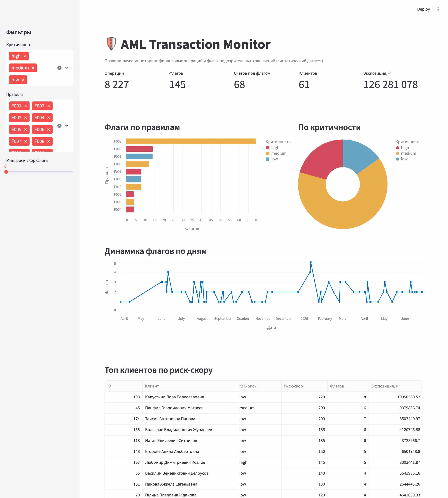The width and height of the screenshot is (448, 498).
Task: Open the three-dot main menu
Action: [438, 9]
